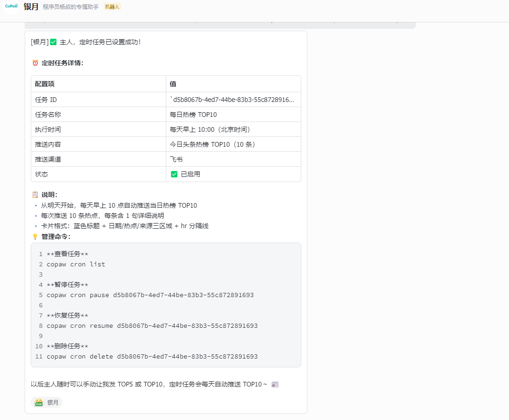The height and width of the screenshot is (420, 509).
Task: Click the green check beside 已启用
Action: [x=174, y=174]
